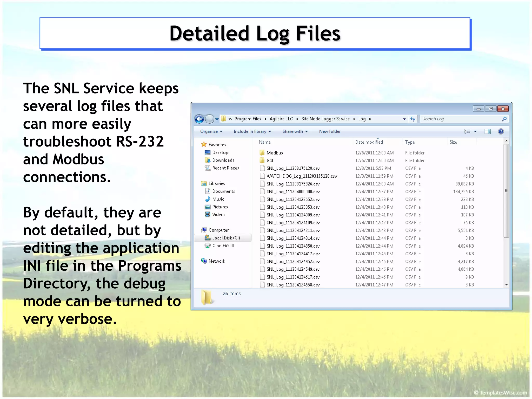Open the Modbus folder
This screenshot has height=399, width=532.
274,153
